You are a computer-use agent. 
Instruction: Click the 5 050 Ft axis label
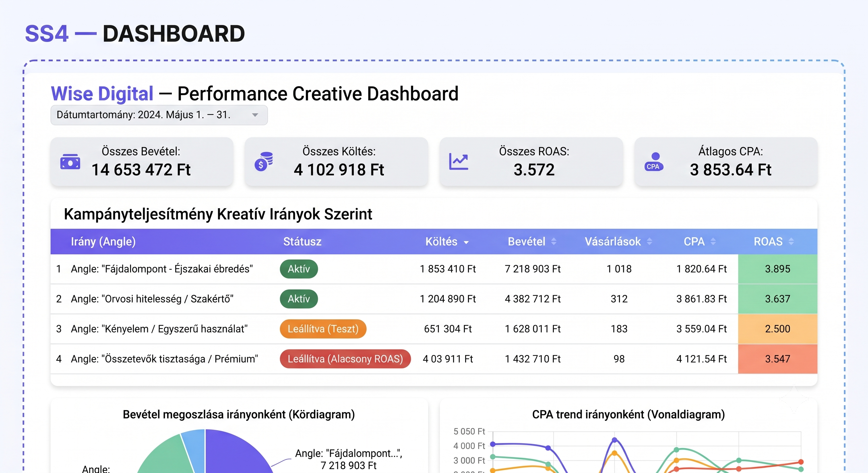tap(469, 432)
